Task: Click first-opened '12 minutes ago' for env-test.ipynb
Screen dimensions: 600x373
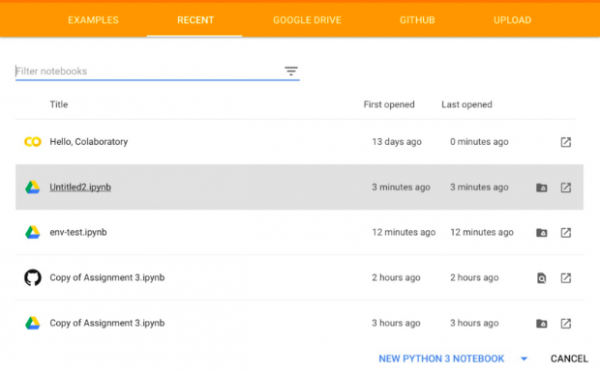Action: tap(404, 232)
